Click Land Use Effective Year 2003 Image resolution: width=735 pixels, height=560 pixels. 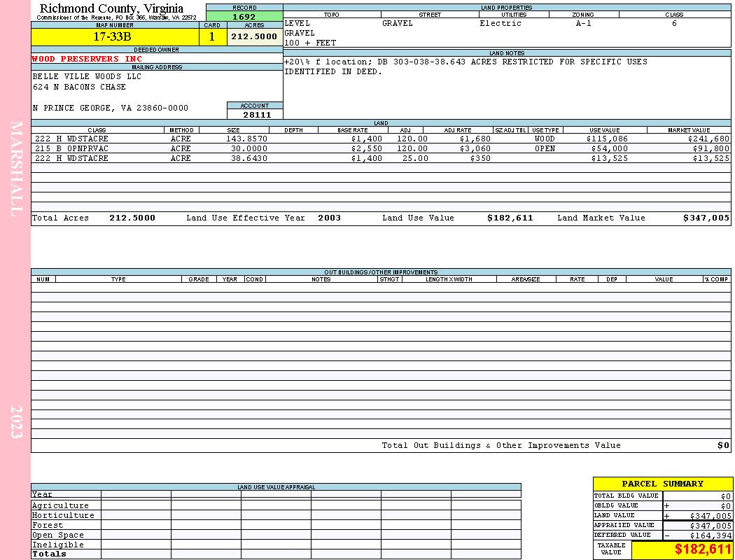coord(329,218)
